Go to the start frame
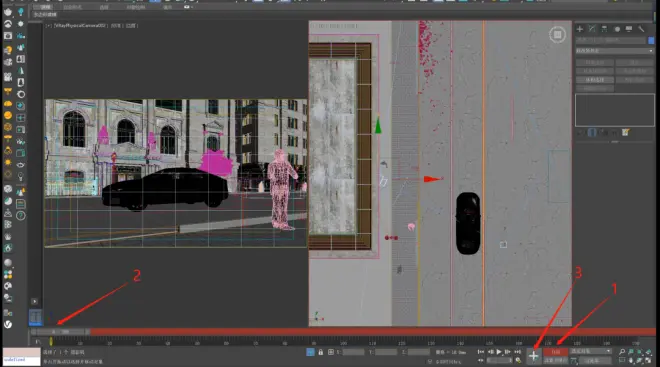The width and height of the screenshot is (660, 367). coord(481,352)
